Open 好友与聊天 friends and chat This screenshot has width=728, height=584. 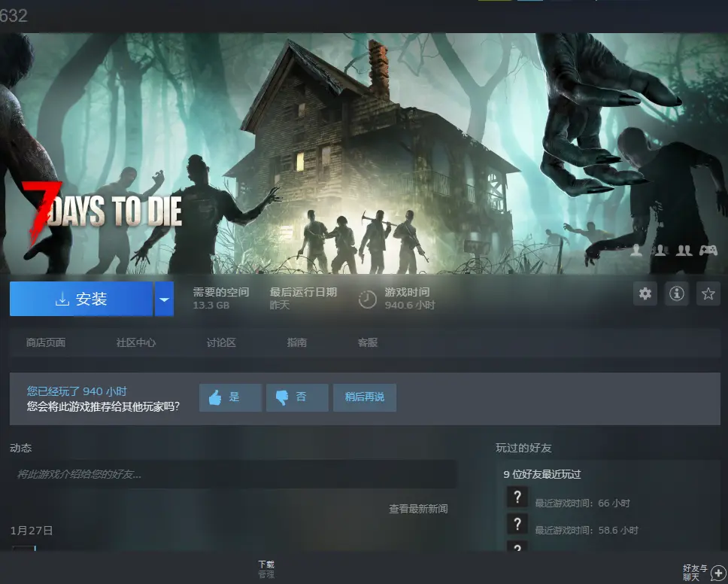click(x=703, y=573)
